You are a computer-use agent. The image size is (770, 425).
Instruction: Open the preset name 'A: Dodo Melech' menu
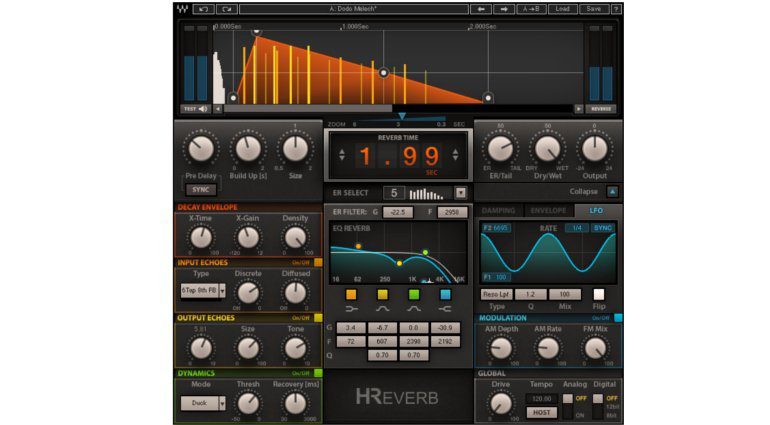[x=354, y=9]
